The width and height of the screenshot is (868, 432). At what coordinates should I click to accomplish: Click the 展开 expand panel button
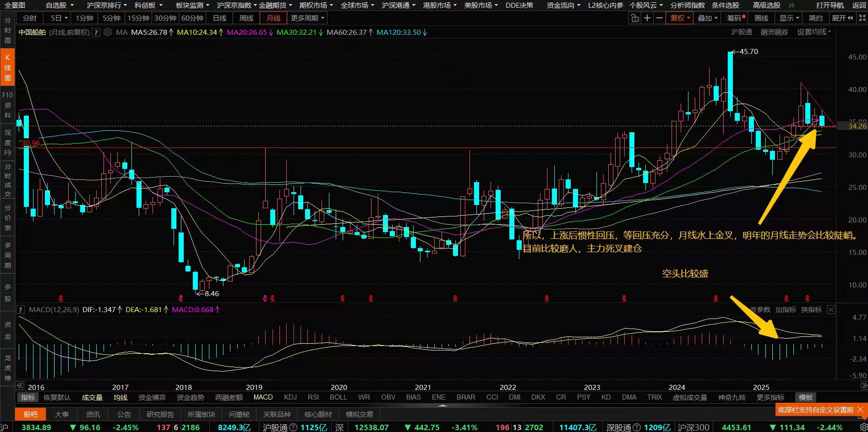coord(842,18)
